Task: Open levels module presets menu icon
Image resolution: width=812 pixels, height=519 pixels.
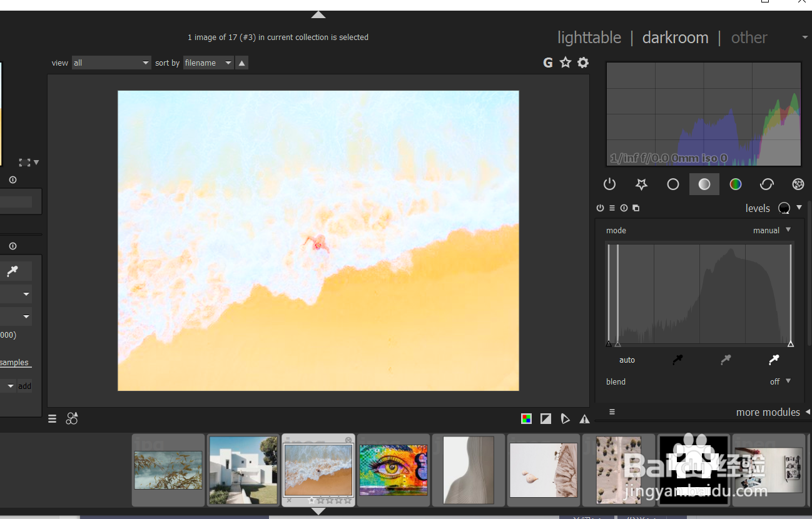Action: point(612,208)
